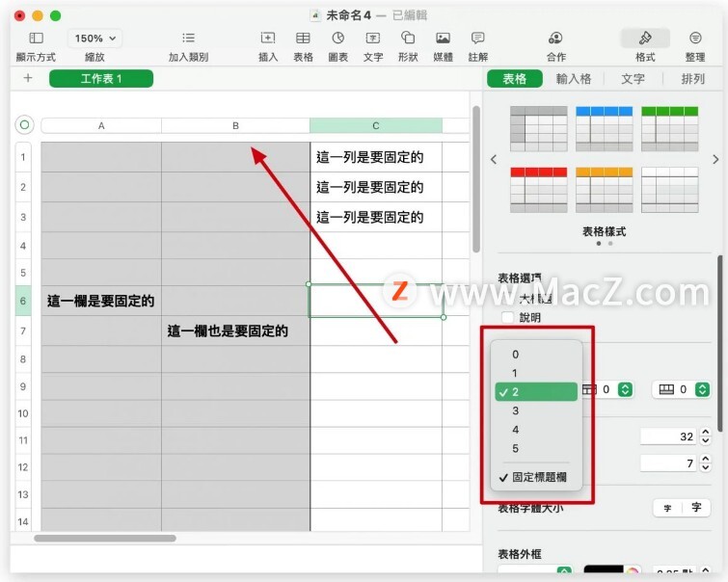728x582 pixels.
Task: Click the 媒體 media icon
Action: pos(443,38)
